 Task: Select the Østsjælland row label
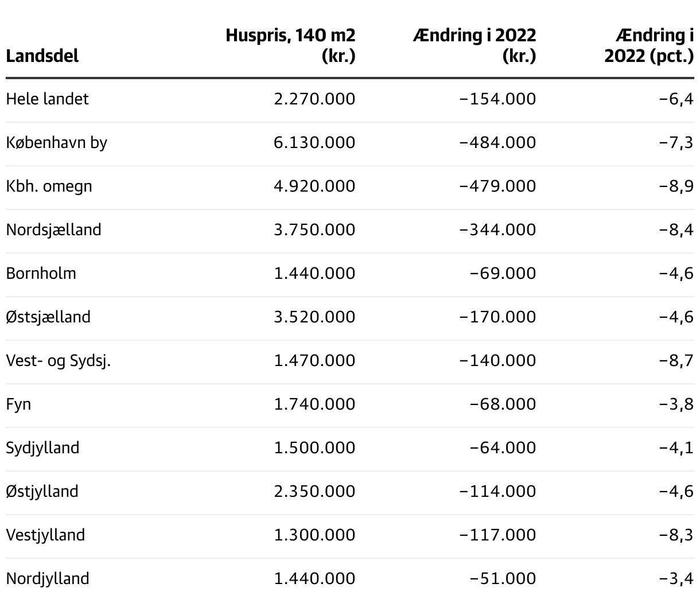(49, 317)
